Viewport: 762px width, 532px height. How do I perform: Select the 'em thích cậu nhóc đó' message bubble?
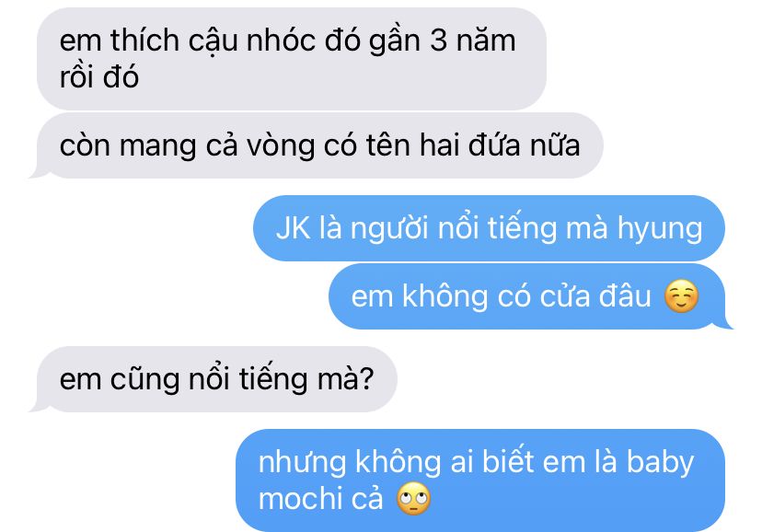(x=292, y=58)
